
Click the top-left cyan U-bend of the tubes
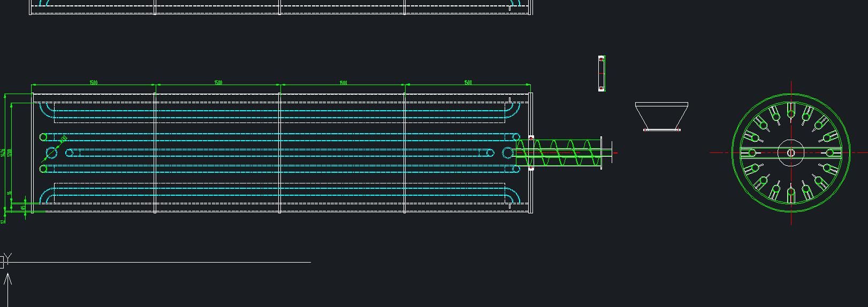coord(47,110)
